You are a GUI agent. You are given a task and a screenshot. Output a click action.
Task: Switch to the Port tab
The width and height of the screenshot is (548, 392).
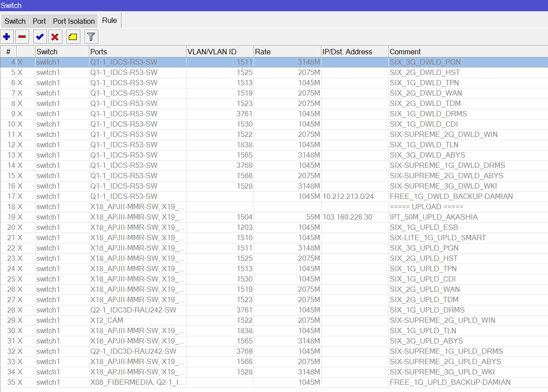pos(39,21)
